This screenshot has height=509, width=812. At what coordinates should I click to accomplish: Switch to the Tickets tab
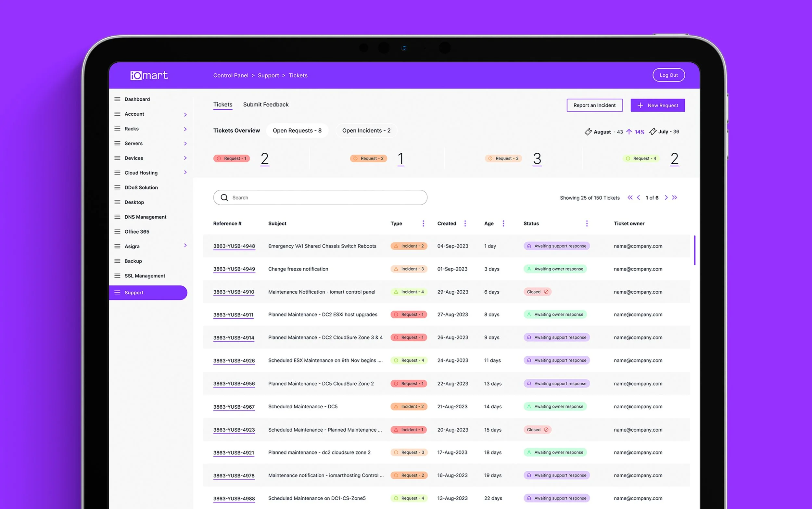coord(223,105)
